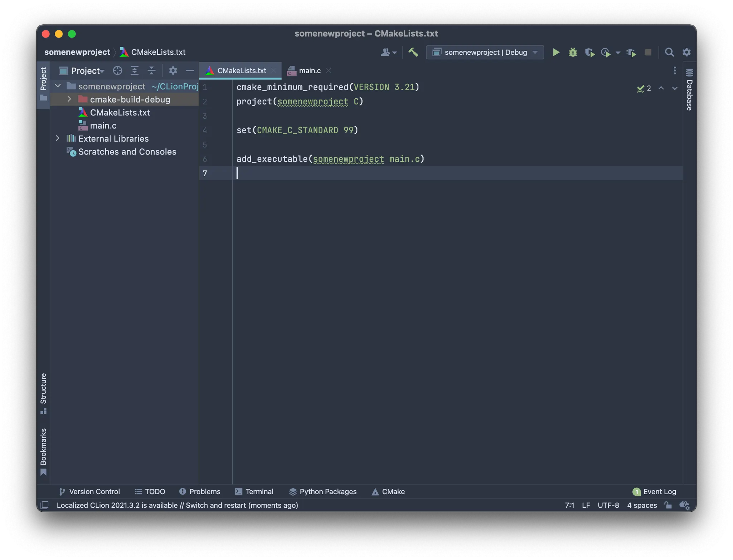This screenshot has width=733, height=560.
Task: Open Search Everywhere magnifier icon
Action: tap(669, 53)
